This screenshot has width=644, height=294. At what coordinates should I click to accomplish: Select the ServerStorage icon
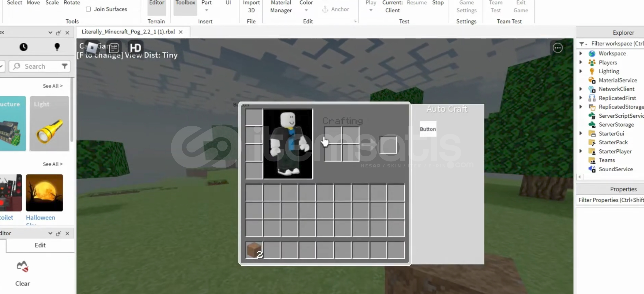(592, 125)
